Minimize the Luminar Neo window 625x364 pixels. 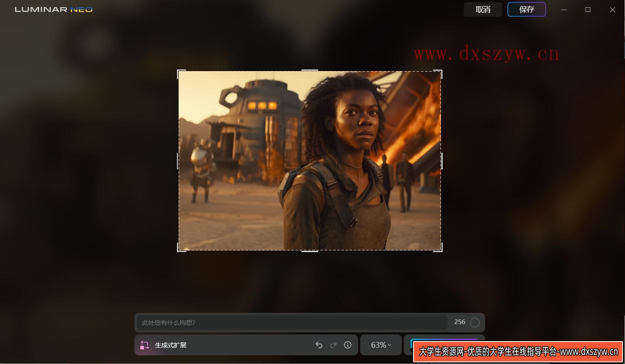coord(564,10)
